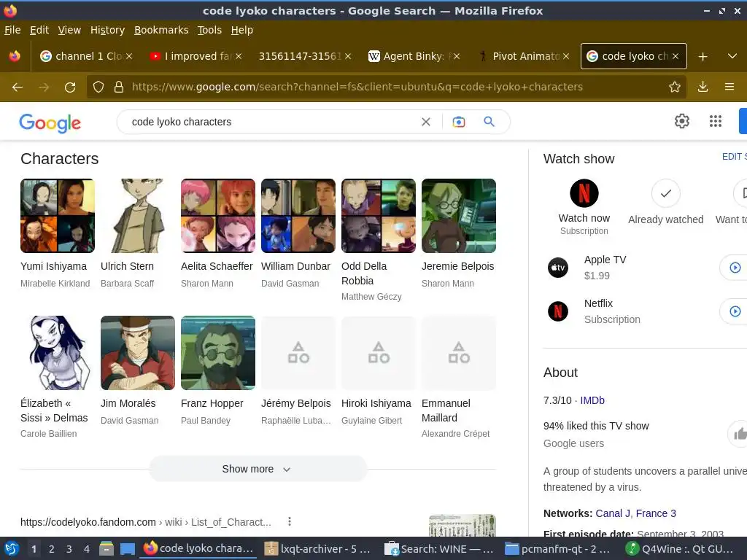Open the France 3 network link
This screenshot has height=560, width=747.
point(656,513)
